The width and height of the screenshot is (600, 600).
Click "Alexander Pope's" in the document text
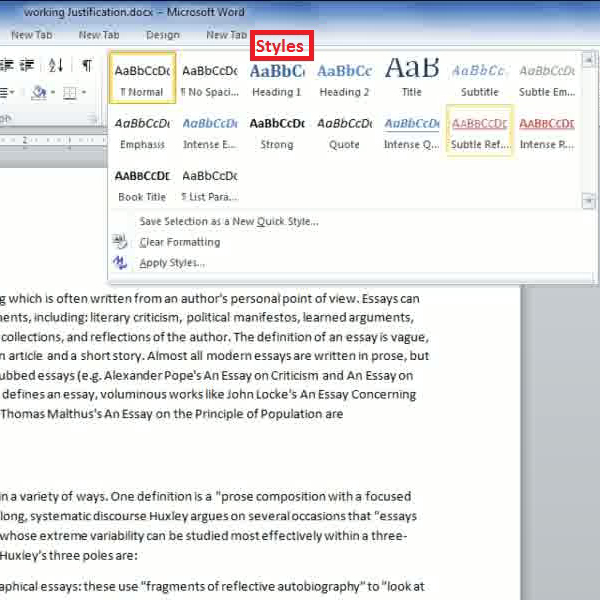[153, 375]
